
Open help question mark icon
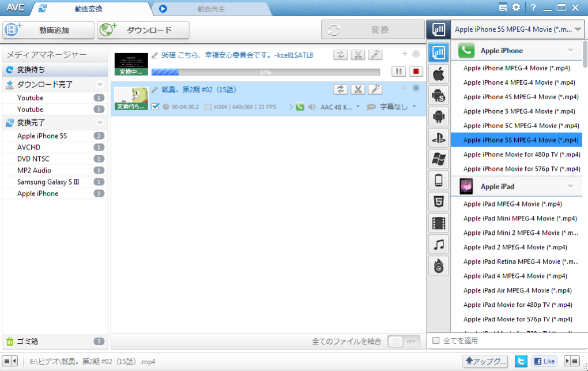[x=533, y=7]
